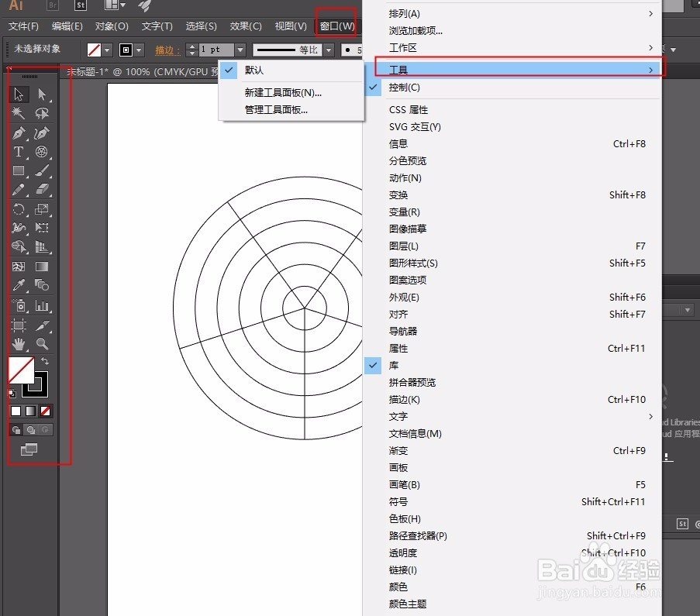Expand the 文字 submenu in Window menu
Image resolution: width=700 pixels, height=616 pixels.
[x=512, y=416]
